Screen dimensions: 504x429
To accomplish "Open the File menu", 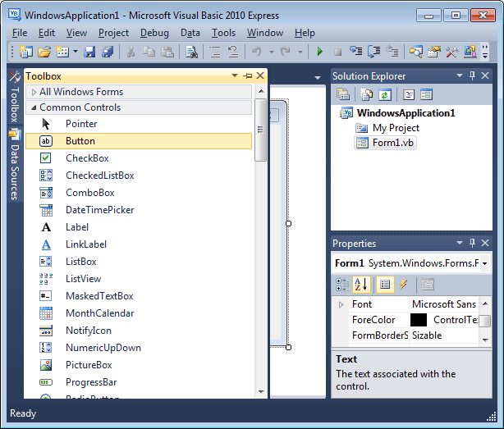I will 20,33.
